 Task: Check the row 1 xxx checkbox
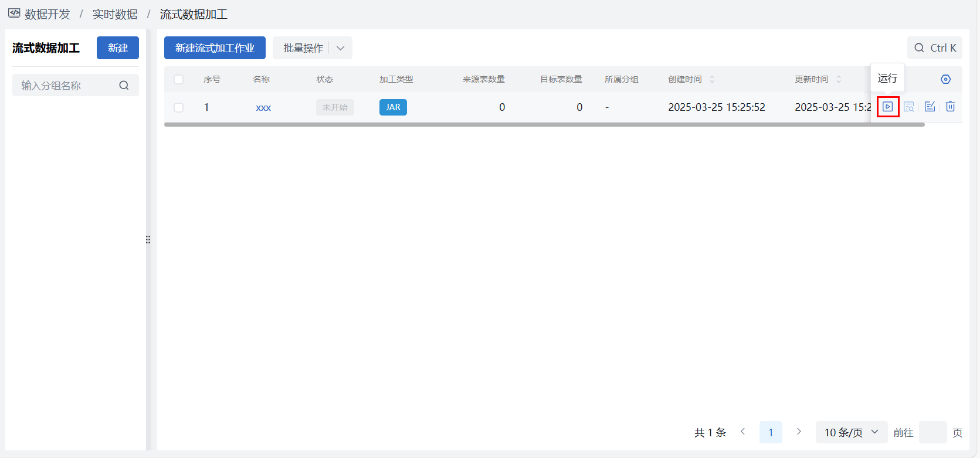click(x=179, y=107)
